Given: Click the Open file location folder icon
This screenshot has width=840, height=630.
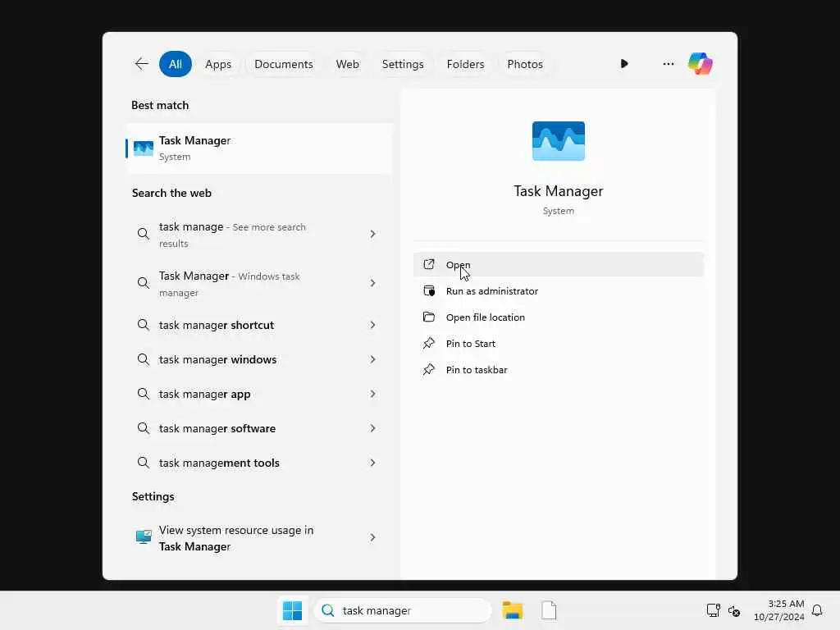Looking at the screenshot, I should click(x=428, y=317).
